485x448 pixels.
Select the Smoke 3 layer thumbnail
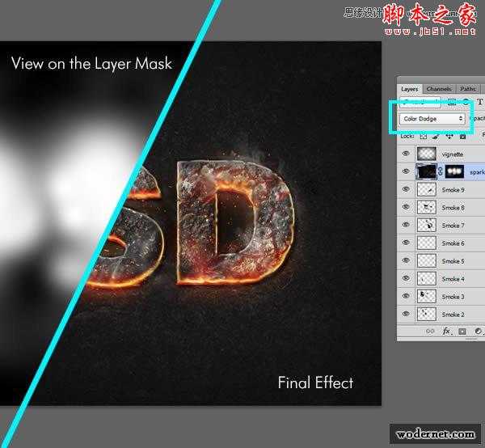click(x=427, y=297)
